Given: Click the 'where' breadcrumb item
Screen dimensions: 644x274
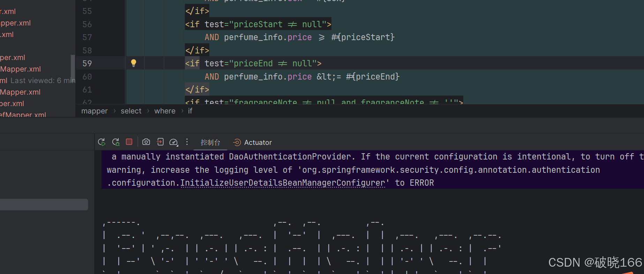Looking at the screenshot, I should coord(165,111).
